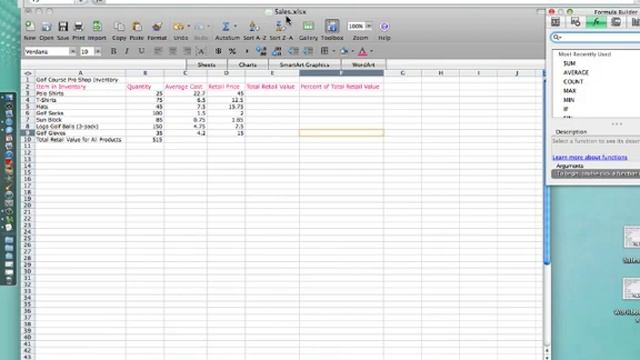The image size is (640, 360).
Task: Open the Verdana font name dropdown
Action: pos(72,51)
